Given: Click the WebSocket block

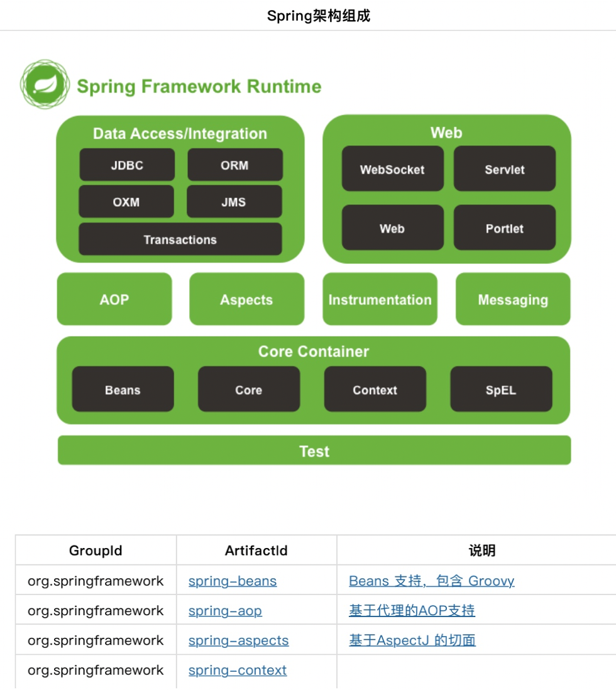Looking at the screenshot, I should (392, 168).
